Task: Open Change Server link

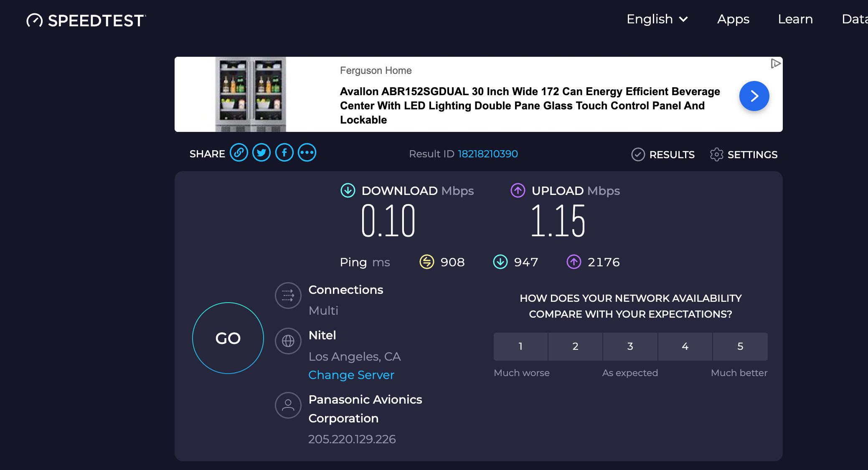Action: pos(351,375)
